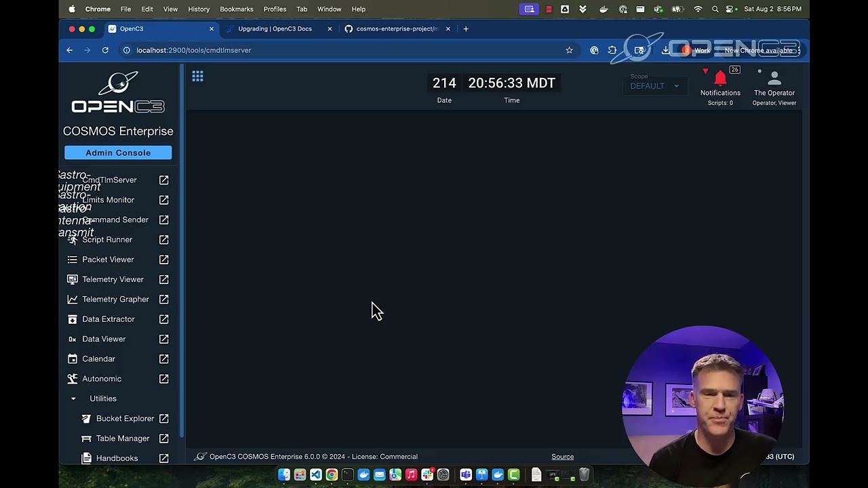
Task: Click the COSMOS Enterprise heading
Action: click(x=118, y=131)
